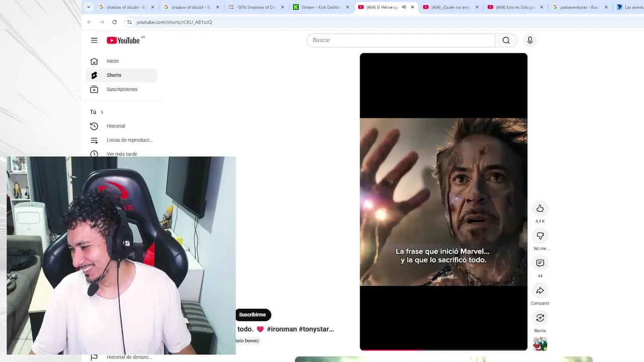Click the 4,4 K likes count
The height and width of the screenshot is (362, 644).
(x=540, y=221)
